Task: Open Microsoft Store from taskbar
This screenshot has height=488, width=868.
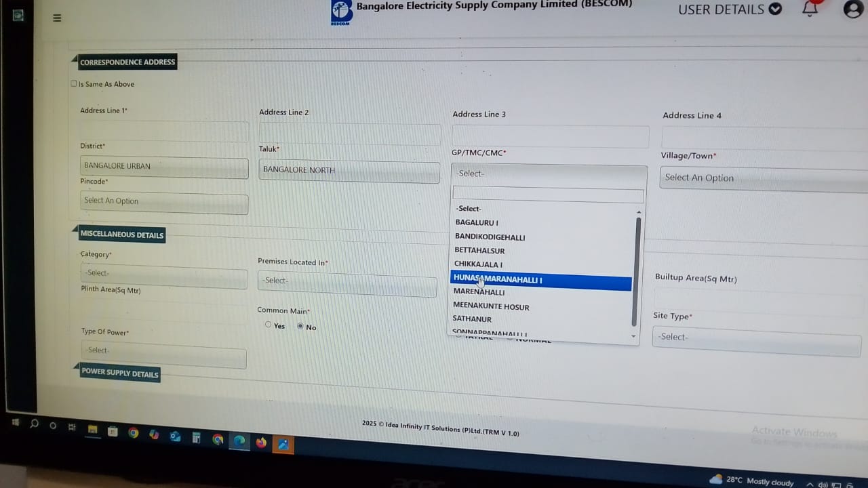Action: coord(113,432)
